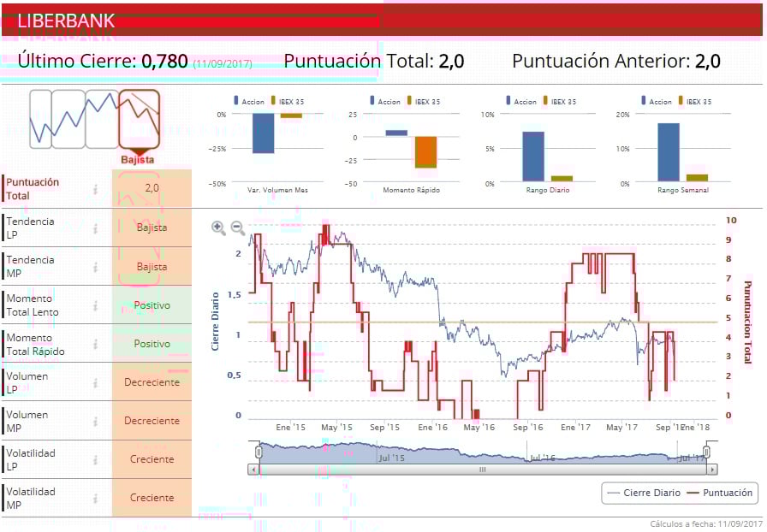
Task: Click the blue Accion bar in Rango Diario
Action: click(x=533, y=157)
